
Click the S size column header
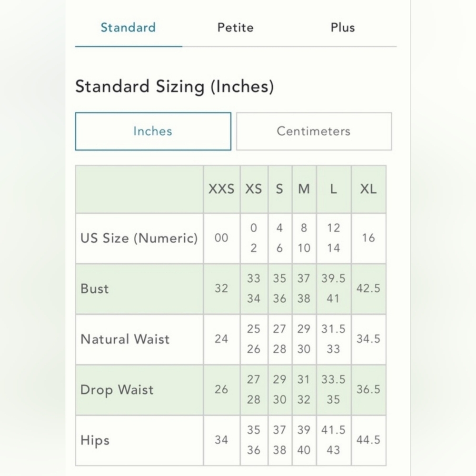[x=280, y=189]
